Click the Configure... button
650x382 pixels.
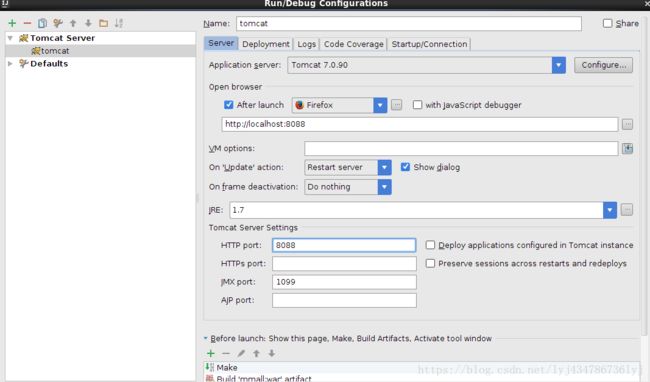tap(603, 65)
